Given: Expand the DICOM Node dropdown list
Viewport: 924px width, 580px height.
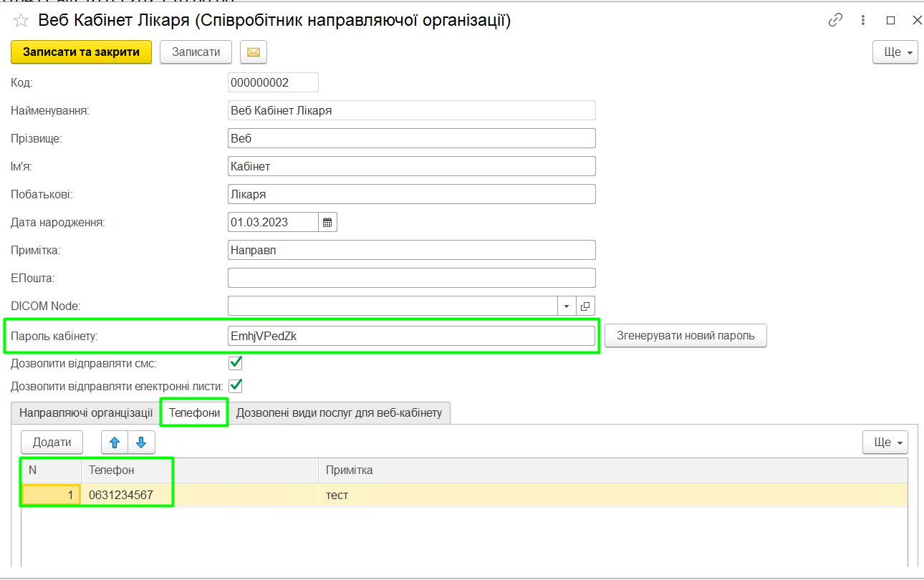Looking at the screenshot, I should click(x=567, y=306).
